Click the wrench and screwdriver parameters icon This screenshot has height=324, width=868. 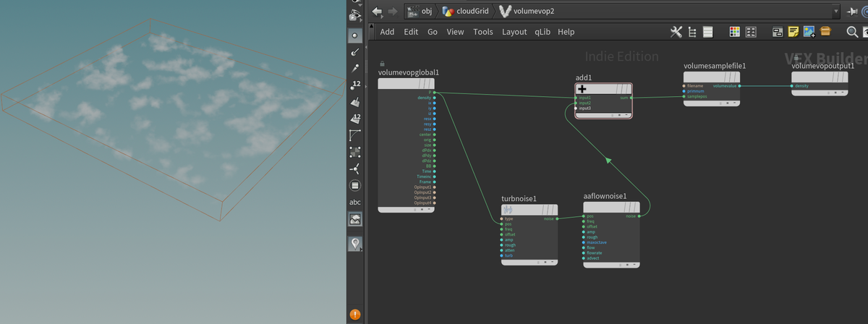(676, 32)
